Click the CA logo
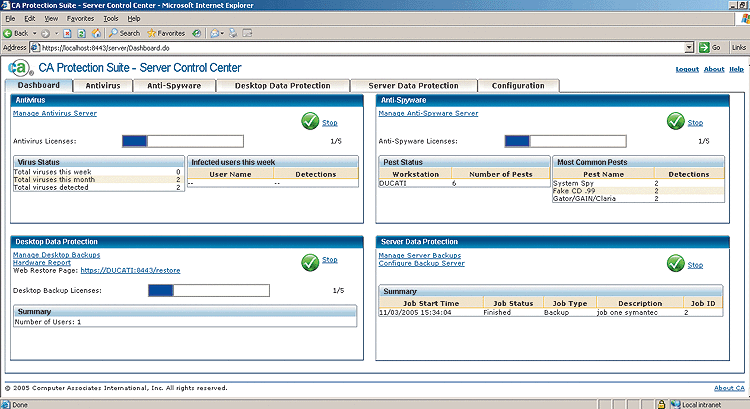This screenshot has width=750, height=409. pyautogui.click(x=20, y=68)
